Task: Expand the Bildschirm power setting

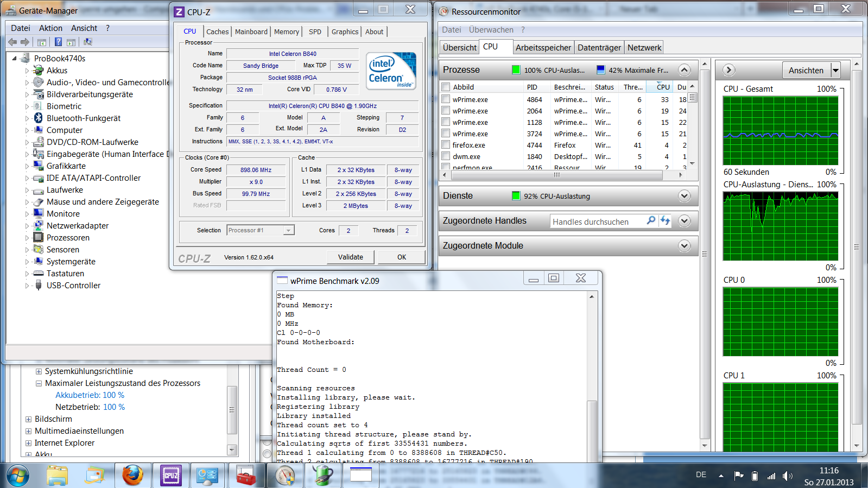Action: [28, 419]
